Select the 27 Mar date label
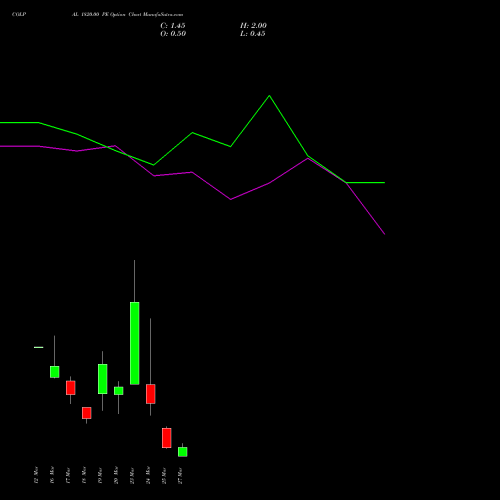The height and width of the screenshot is (500, 500). pyautogui.click(x=180, y=475)
